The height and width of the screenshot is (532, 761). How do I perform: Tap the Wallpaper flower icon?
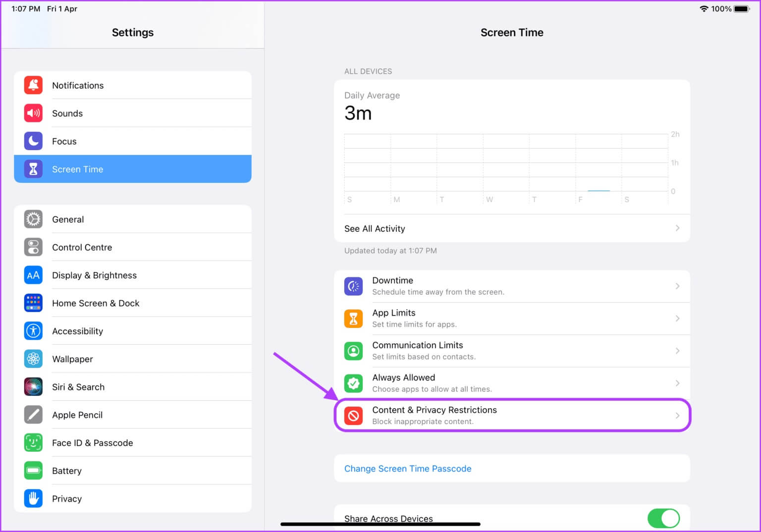point(33,359)
